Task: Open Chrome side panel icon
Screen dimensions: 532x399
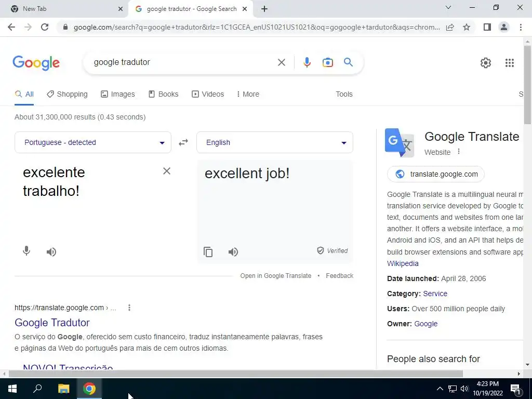Action: click(487, 27)
